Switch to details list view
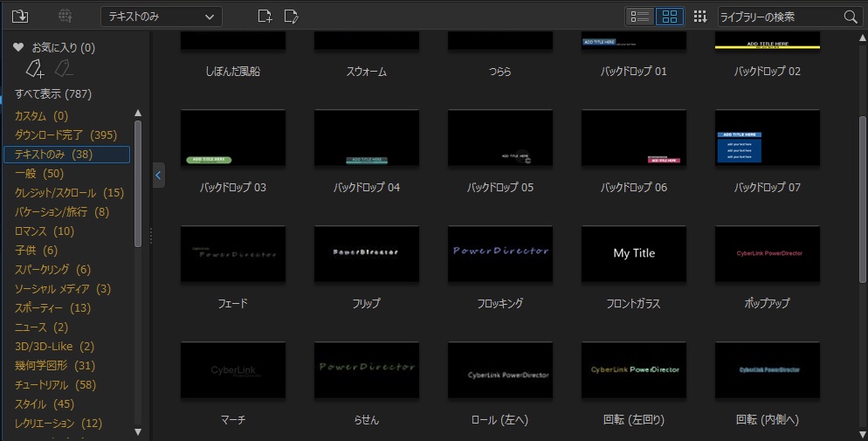Image resolution: width=868 pixels, height=441 pixels. pyautogui.click(x=640, y=17)
